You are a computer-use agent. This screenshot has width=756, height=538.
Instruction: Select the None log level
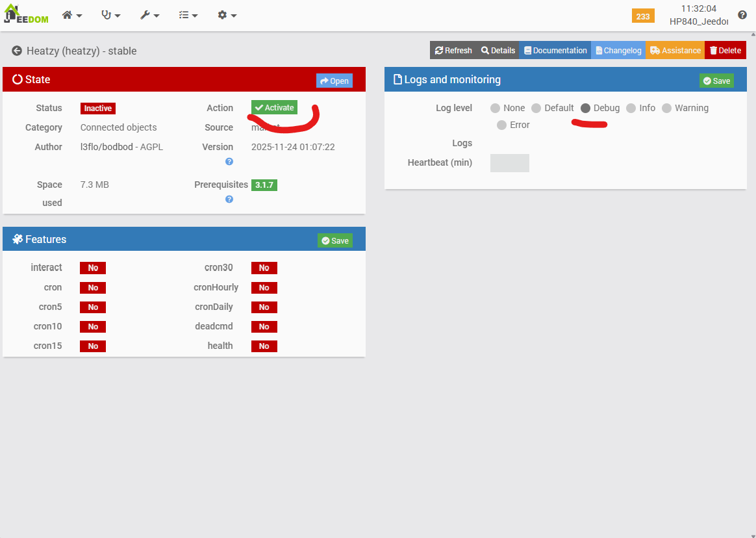pyautogui.click(x=496, y=108)
